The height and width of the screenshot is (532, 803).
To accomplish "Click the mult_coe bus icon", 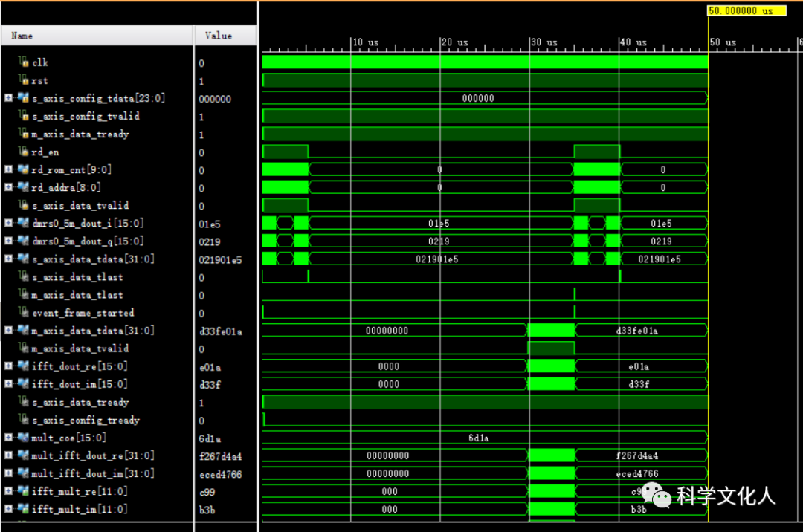I will tap(22, 438).
